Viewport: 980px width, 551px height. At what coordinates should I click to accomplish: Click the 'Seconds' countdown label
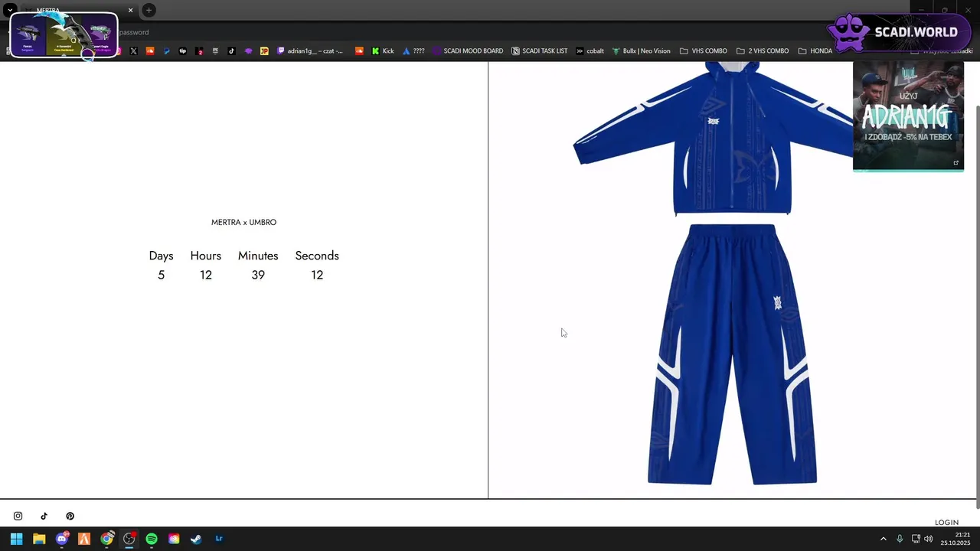click(317, 256)
